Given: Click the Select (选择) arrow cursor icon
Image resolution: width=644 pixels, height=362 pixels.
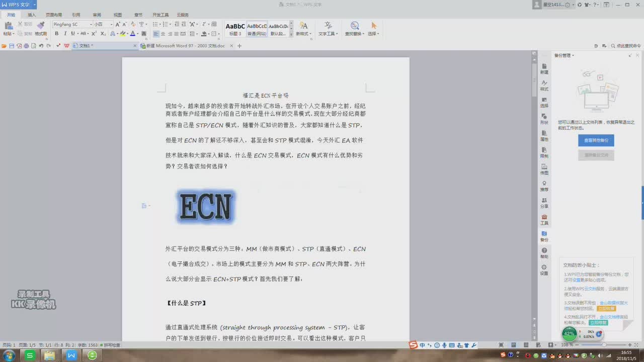Looking at the screenshot, I should (x=374, y=25).
